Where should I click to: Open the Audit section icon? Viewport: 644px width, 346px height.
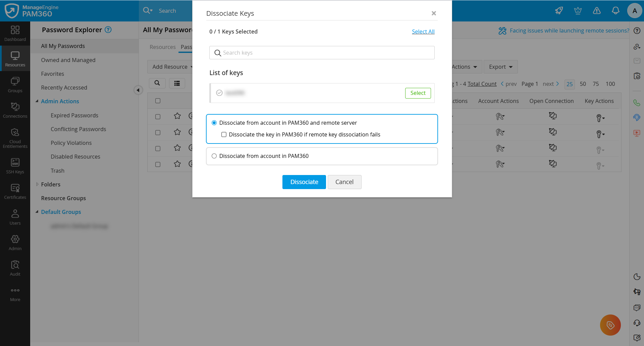[15, 268]
